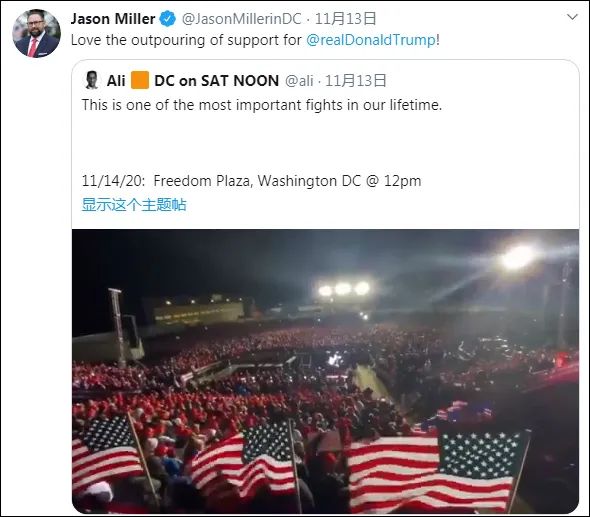Click the blue verified badge
590x517 pixels.
(168, 19)
